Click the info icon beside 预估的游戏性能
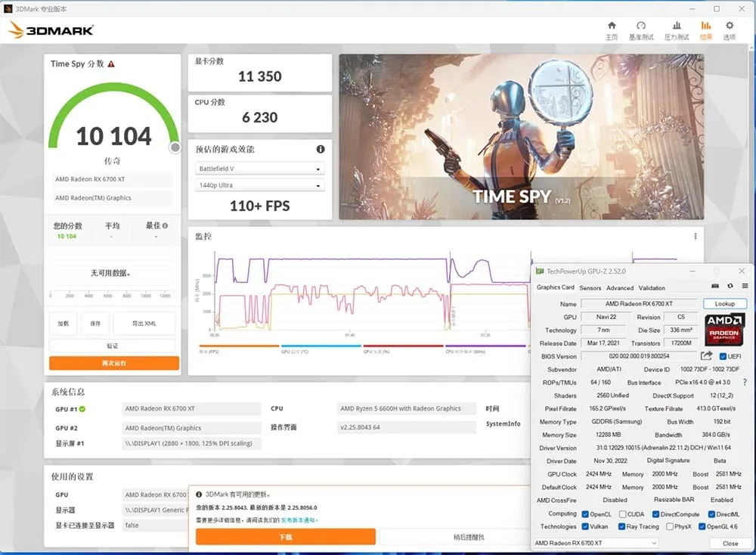Image resolution: width=756 pixels, height=555 pixels. (320, 149)
